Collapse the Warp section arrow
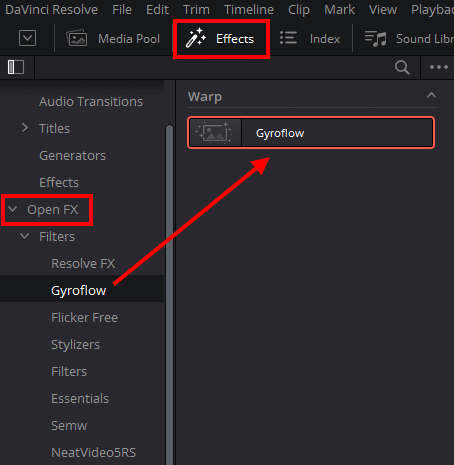Screen dimensions: 454x465 click(x=431, y=96)
